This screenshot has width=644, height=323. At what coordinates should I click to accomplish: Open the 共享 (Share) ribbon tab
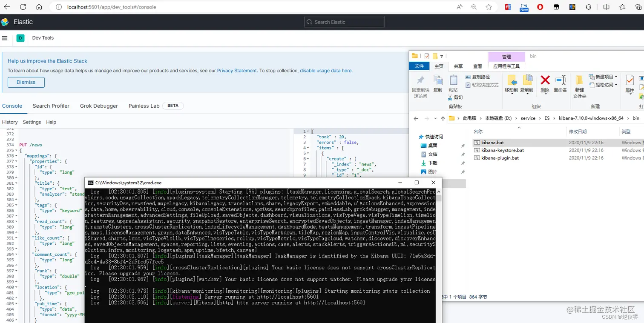[458, 66]
